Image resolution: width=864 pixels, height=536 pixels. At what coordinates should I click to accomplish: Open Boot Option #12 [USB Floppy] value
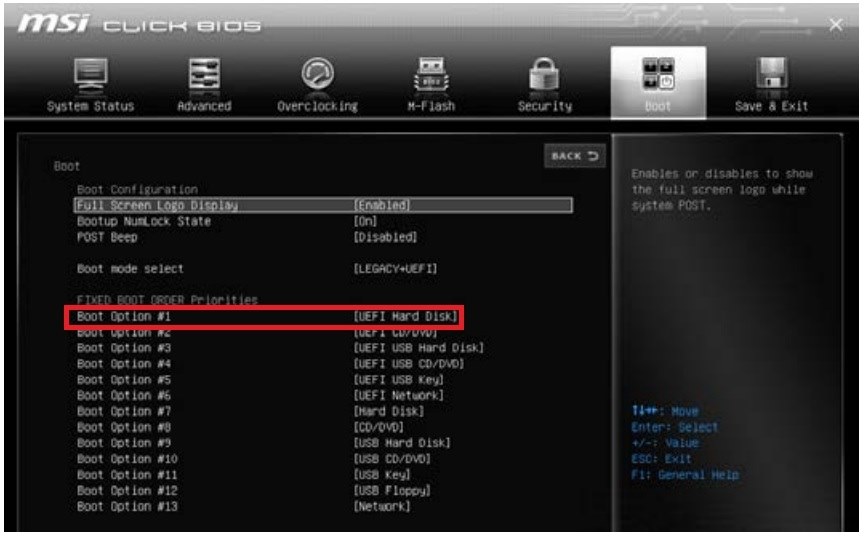[392, 491]
